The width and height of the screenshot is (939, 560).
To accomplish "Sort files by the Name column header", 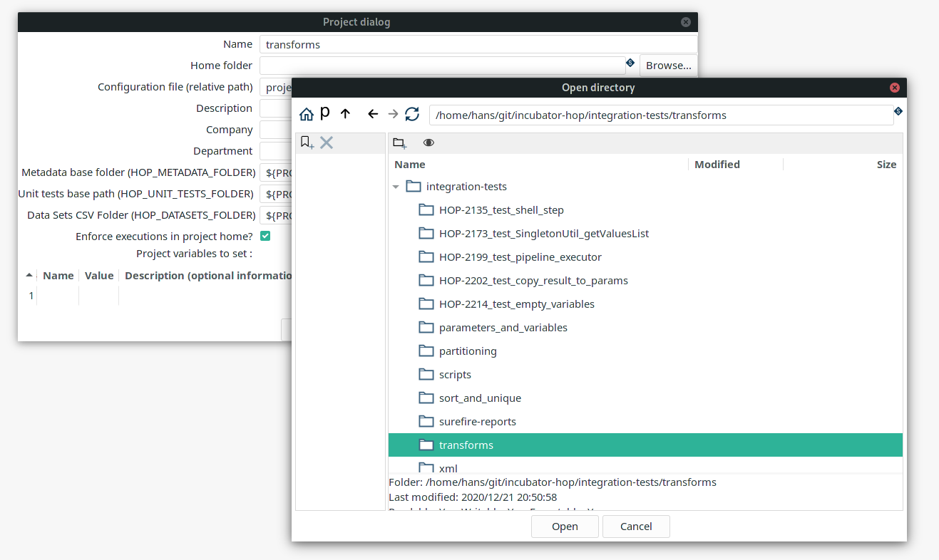I will pyautogui.click(x=410, y=165).
